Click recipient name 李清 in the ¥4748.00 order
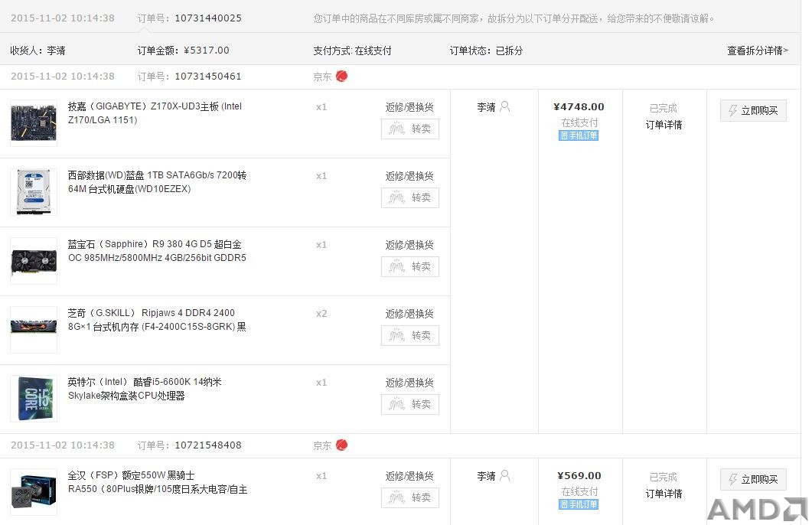Screen dimensions: 812x525 [486, 107]
